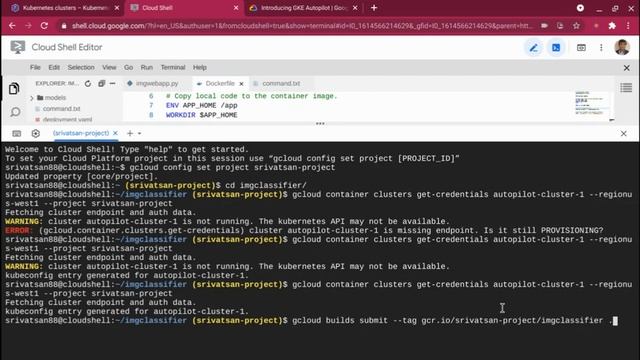Switch to imgwebapp.py editor tab
The width and height of the screenshot is (640, 360).
(157, 83)
